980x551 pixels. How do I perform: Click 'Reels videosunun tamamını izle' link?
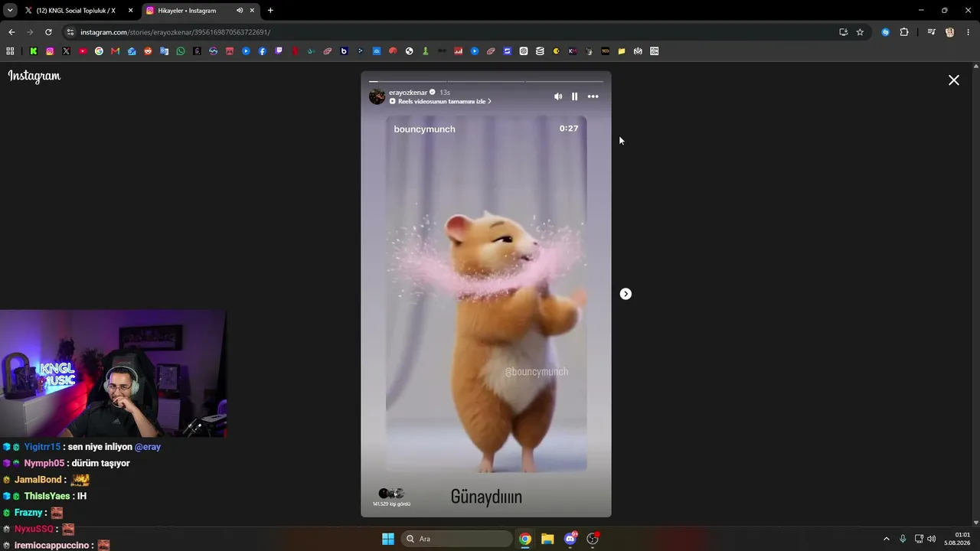pyautogui.click(x=440, y=102)
